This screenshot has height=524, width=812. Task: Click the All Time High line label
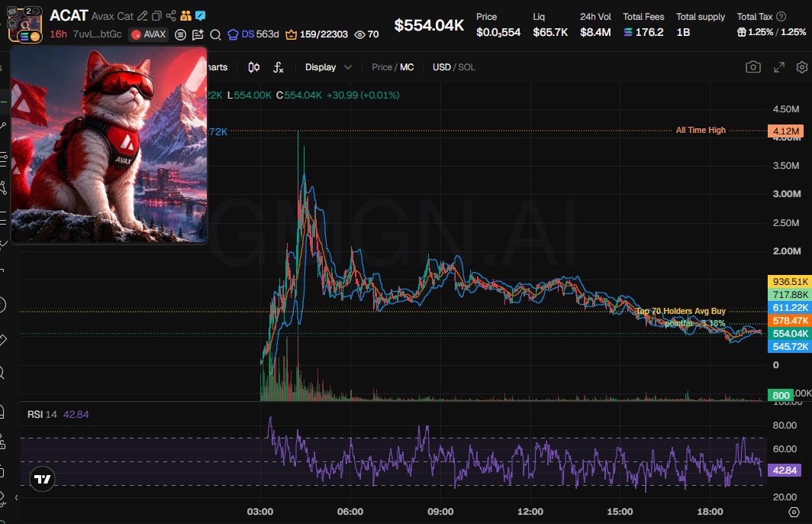pyautogui.click(x=701, y=130)
